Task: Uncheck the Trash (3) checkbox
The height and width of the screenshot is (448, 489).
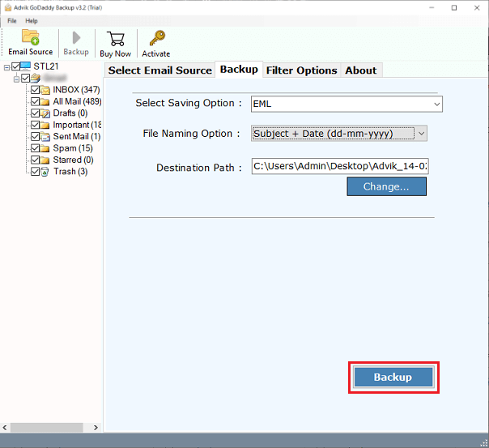Action: coord(36,172)
